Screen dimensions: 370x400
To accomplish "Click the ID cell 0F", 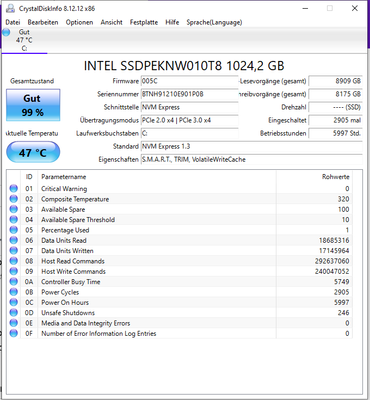I will [x=29, y=333].
